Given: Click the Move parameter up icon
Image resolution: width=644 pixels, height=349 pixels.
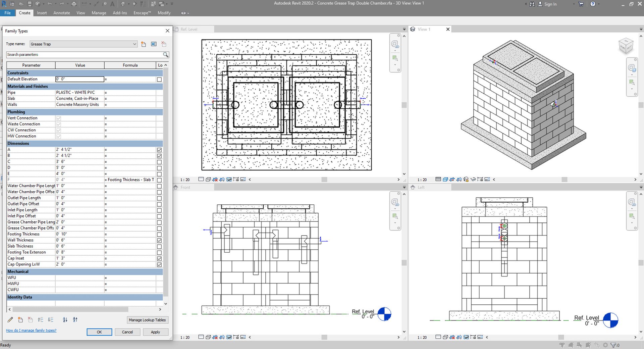Looking at the screenshot, I should coord(41,320).
